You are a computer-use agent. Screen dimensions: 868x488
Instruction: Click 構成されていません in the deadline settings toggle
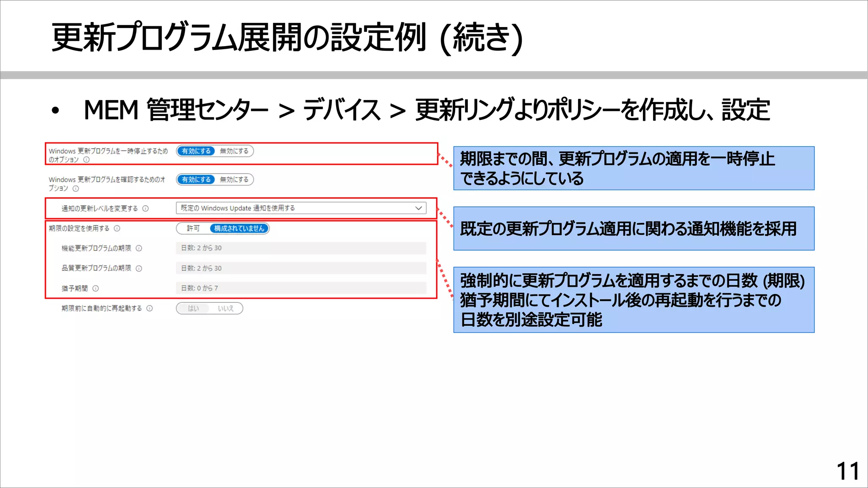239,229
